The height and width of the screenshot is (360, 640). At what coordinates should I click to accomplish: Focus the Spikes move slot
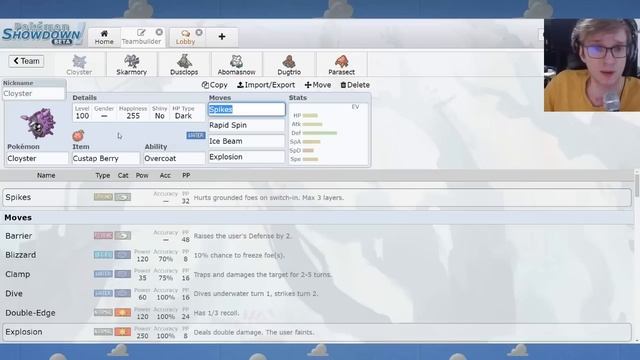coord(247,109)
